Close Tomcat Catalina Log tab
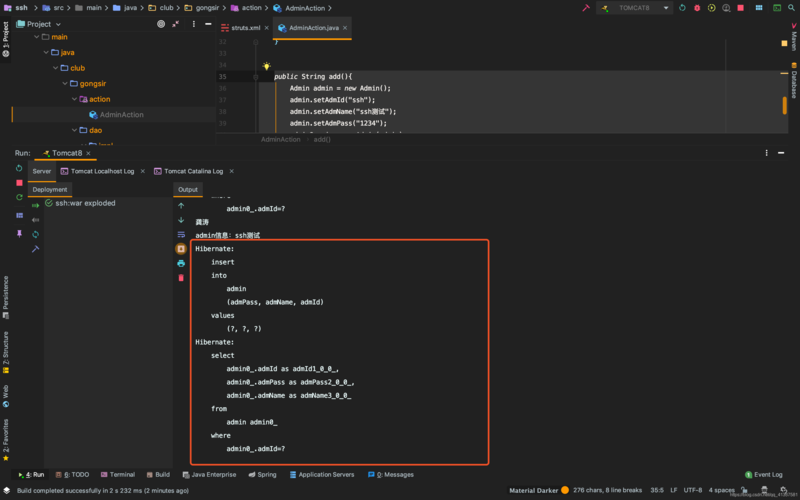The image size is (800, 500). [x=232, y=171]
